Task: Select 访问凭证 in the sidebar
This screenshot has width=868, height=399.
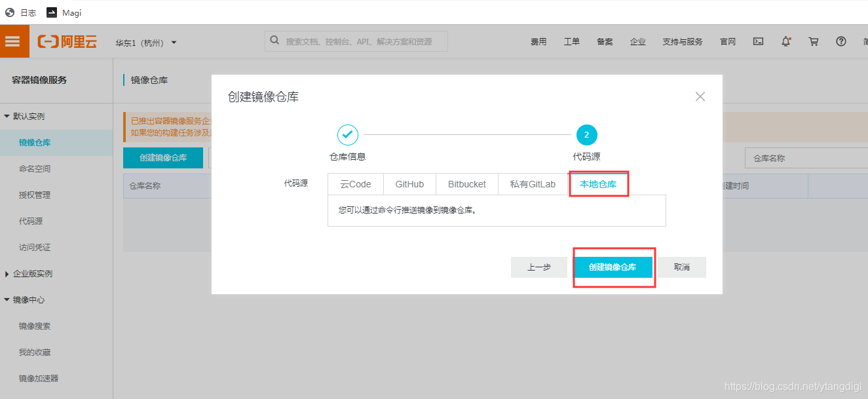Action: point(35,247)
